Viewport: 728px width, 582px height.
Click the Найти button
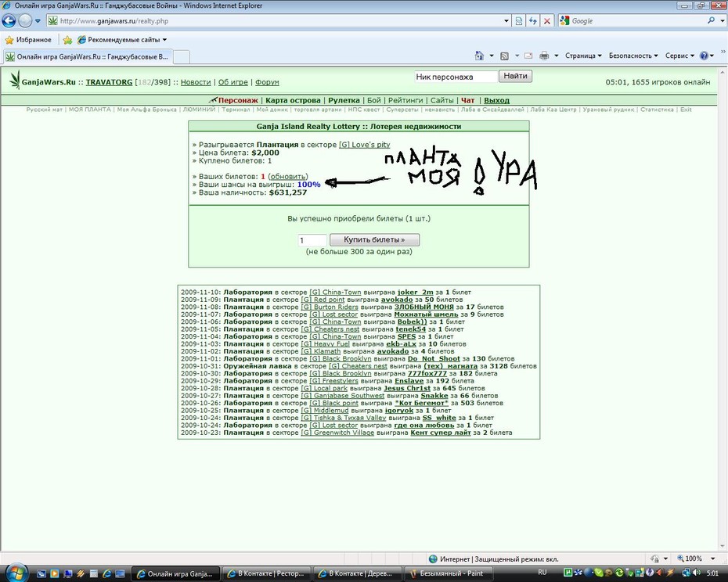[515, 76]
